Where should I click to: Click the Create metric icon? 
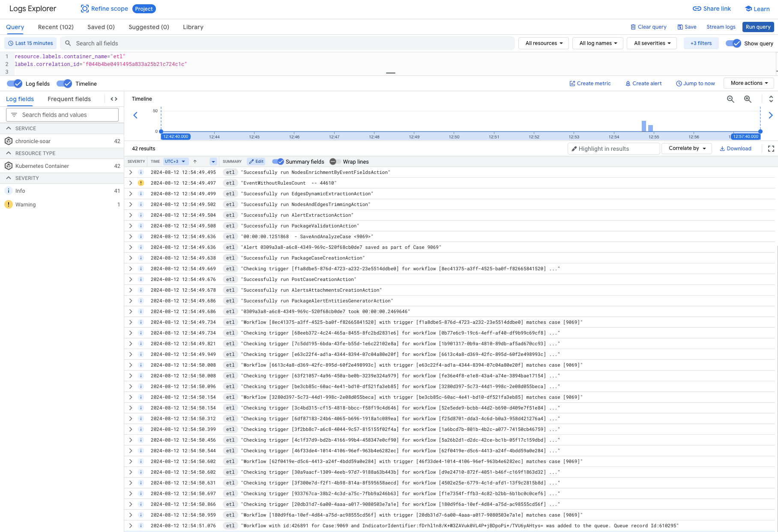tap(573, 83)
